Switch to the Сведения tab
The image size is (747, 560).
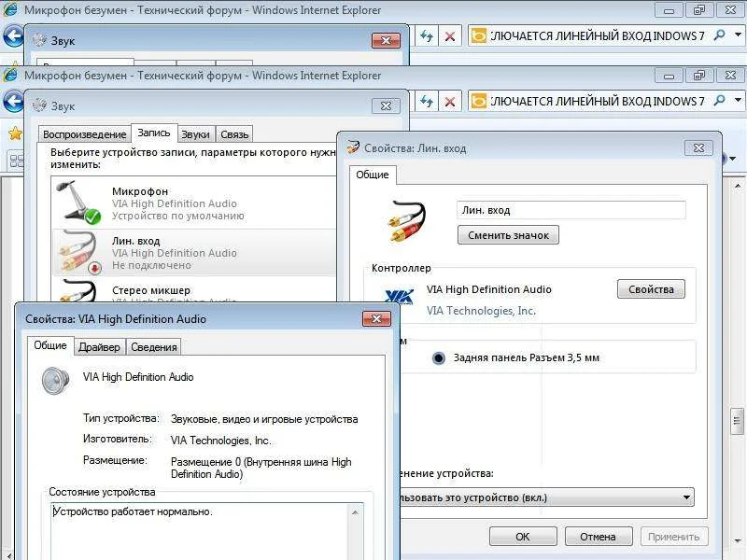pyautogui.click(x=154, y=347)
